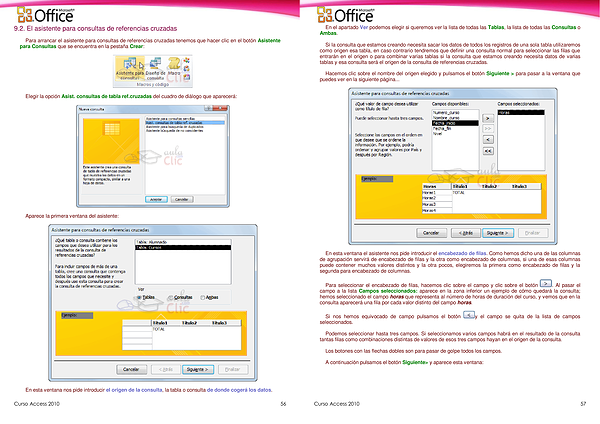Click the Microsoft Office logo on left page

point(50,13)
